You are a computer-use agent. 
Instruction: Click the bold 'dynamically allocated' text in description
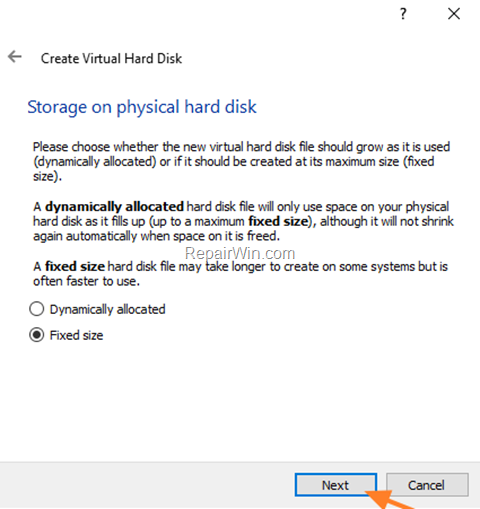click(x=114, y=207)
